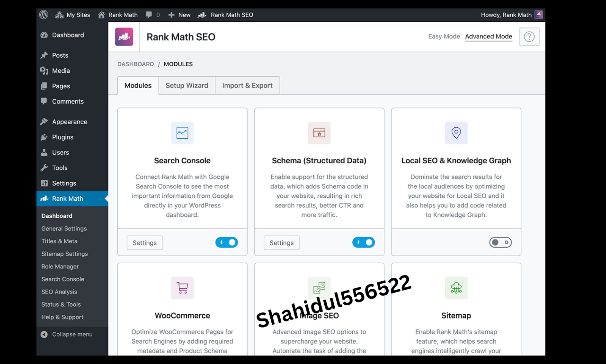Click the Local SEO & Knowledge Graph title
606x364 pixels.
click(x=456, y=160)
